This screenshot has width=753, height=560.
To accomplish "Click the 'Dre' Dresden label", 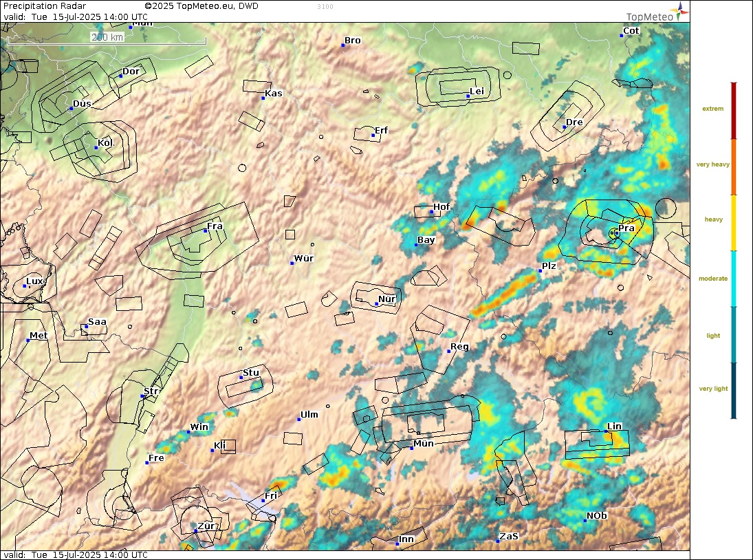I will 574,122.
